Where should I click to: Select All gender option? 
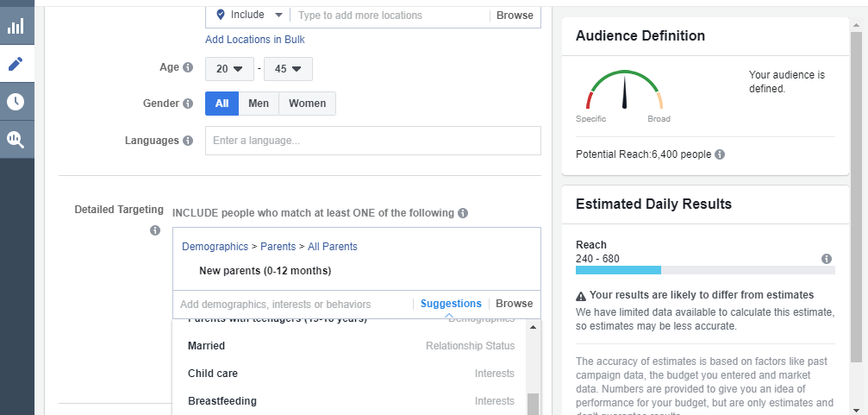tap(222, 104)
